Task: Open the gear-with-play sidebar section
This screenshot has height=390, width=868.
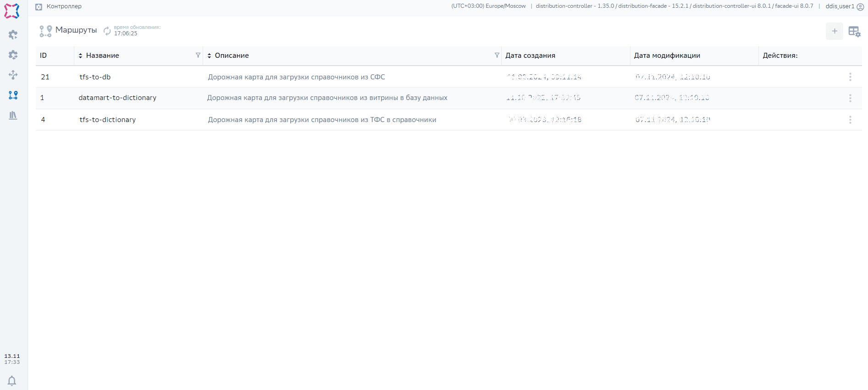Action: click(x=13, y=35)
